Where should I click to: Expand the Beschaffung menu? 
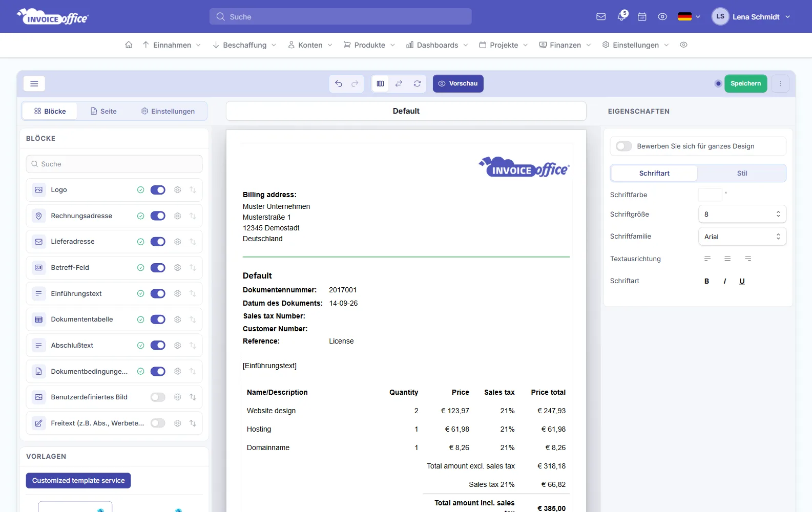244,45
